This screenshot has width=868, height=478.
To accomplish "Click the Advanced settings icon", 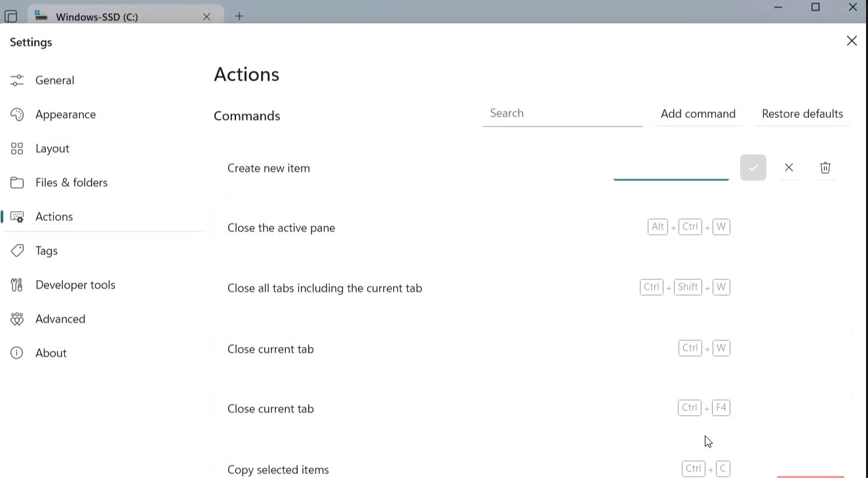I will pos(17,319).
